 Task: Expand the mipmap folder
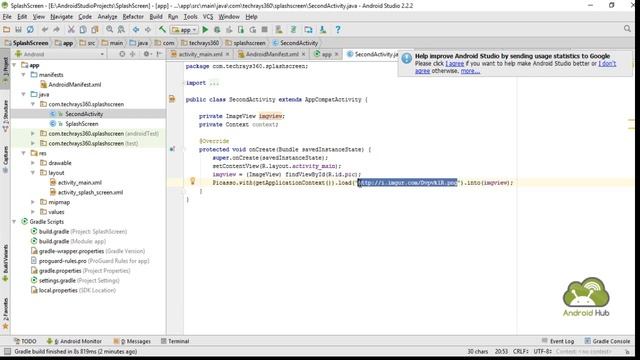33,202
